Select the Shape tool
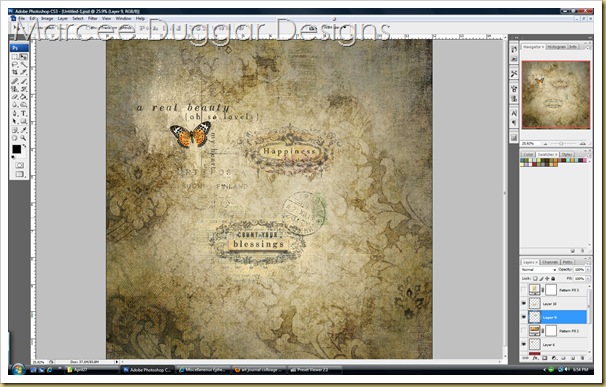Image resolution: width=606 pixels, height=387 pixels. pos(24,121)
